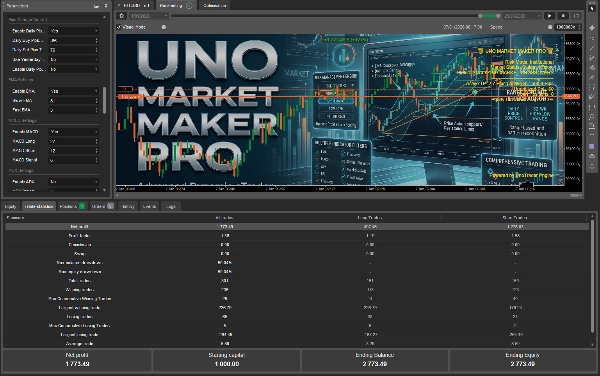Screen dimensions: 600x376
Task: Open the History tab
Action: (x=128, y=207)
